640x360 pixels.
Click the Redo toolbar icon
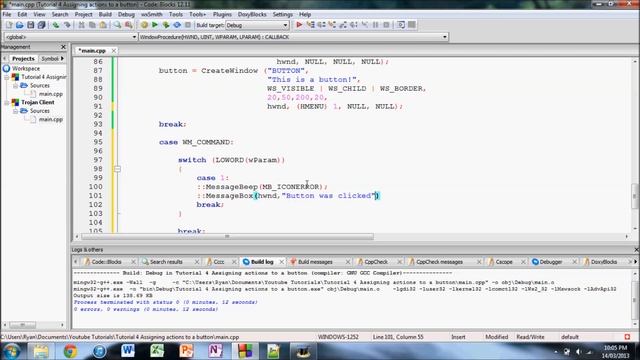67,25
